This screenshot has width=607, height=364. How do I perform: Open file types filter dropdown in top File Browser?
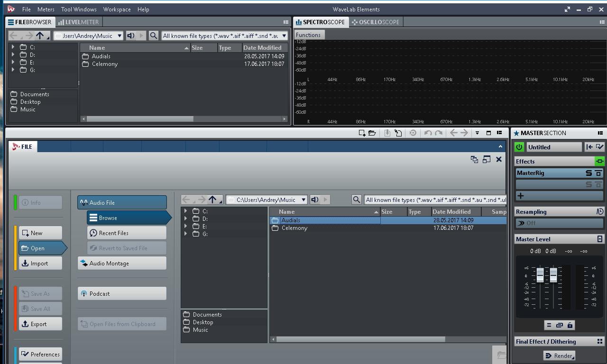(284, 36)
